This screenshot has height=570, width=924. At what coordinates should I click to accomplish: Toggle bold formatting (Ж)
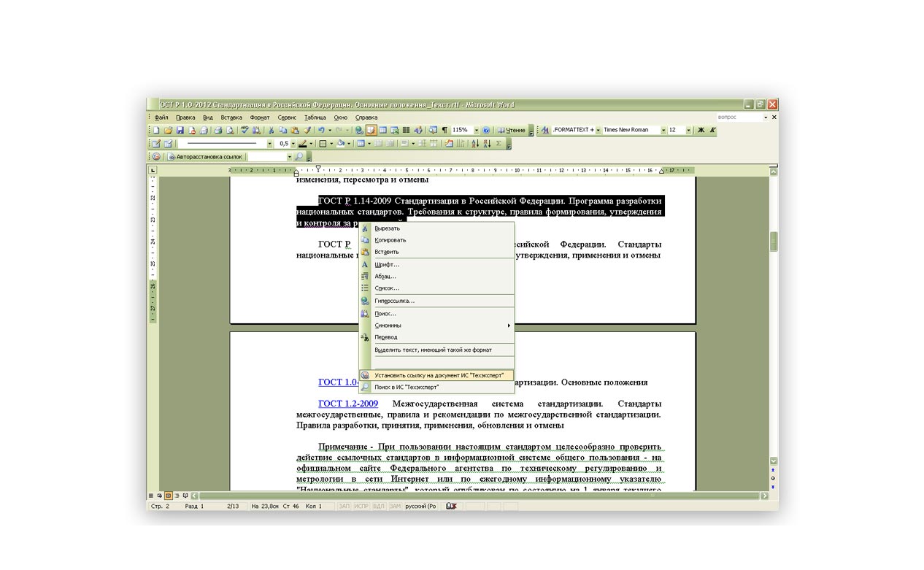pyautogui.click(x=701, y=130)
